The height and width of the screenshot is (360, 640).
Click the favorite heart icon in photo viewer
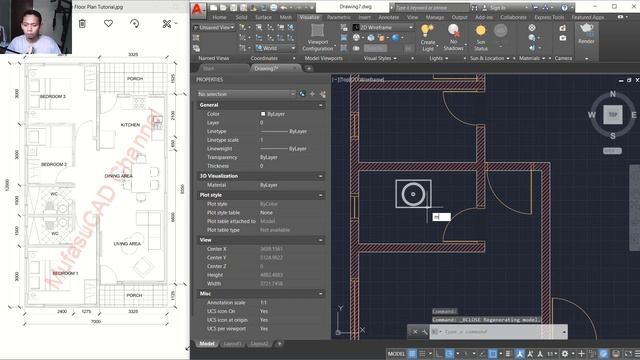point(108,24)
